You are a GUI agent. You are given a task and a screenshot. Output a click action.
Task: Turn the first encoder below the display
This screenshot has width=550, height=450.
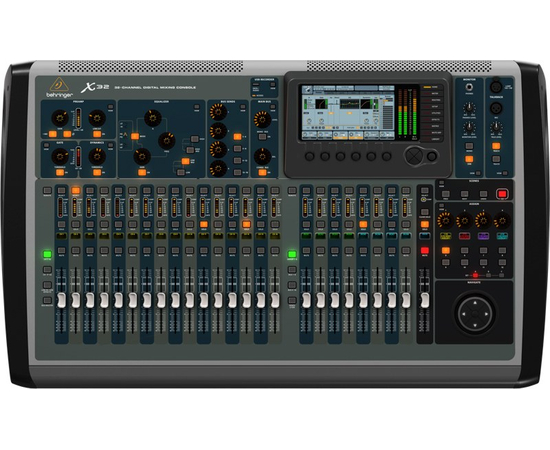310,156
